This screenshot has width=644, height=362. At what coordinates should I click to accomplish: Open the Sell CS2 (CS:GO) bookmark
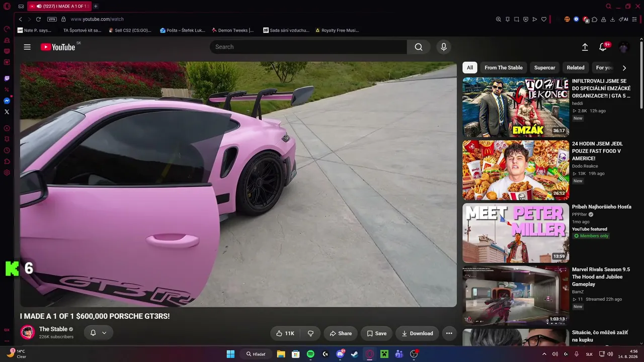click(x=129, y=30)
